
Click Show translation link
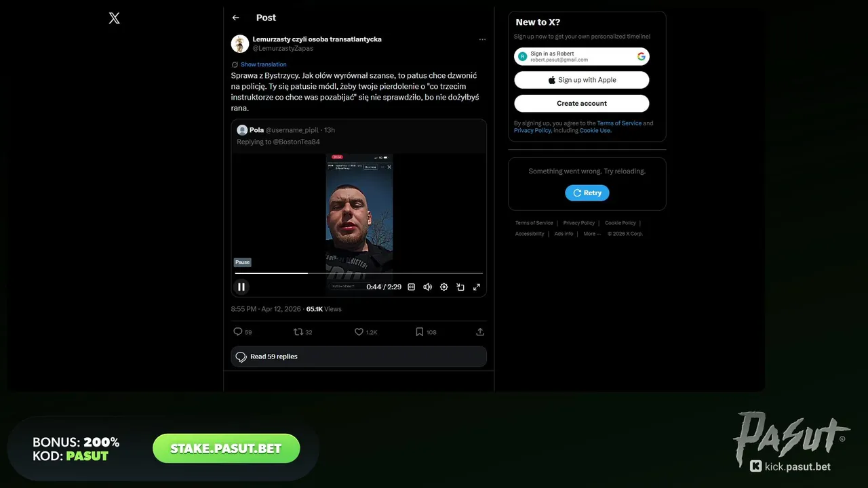pyautogui.click(x=264, y=64)
